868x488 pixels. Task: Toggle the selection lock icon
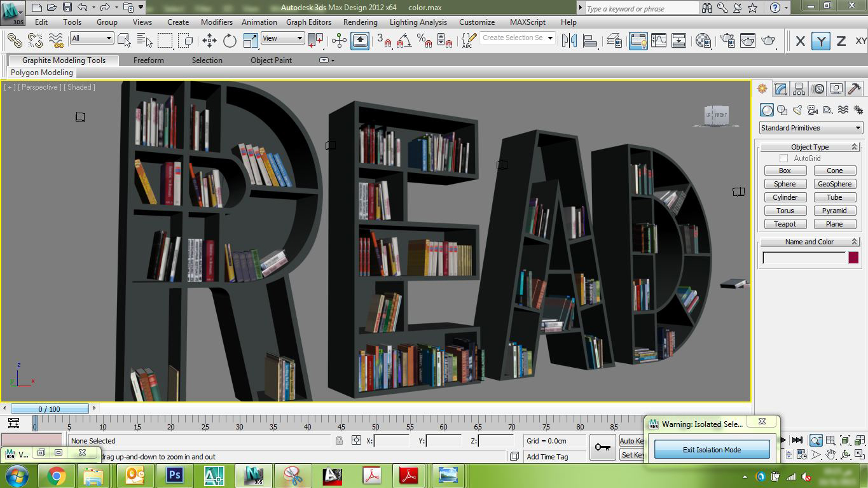pos(339,440)
